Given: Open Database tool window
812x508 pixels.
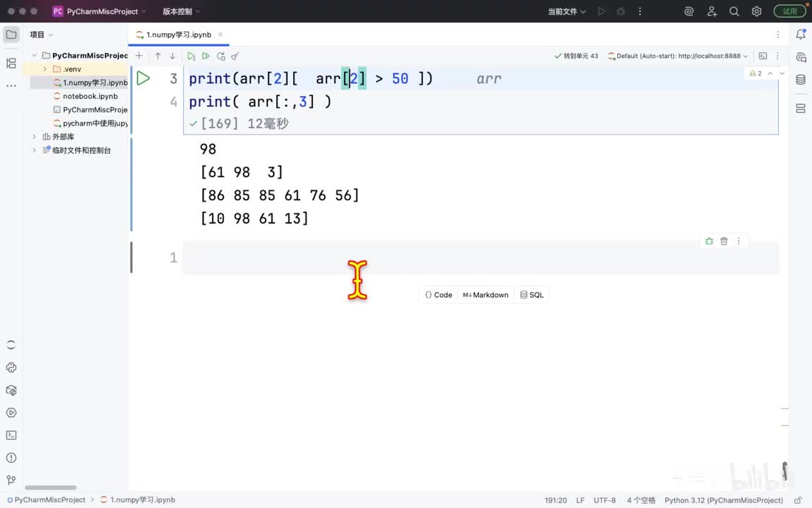Looking at the screenshot, I should [801, 79].
